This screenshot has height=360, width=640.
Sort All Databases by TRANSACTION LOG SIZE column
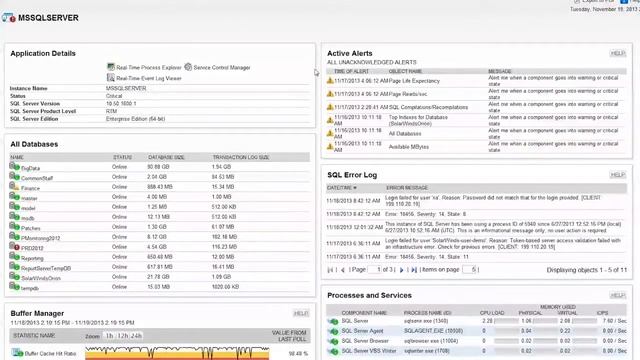tap(240, 157)
